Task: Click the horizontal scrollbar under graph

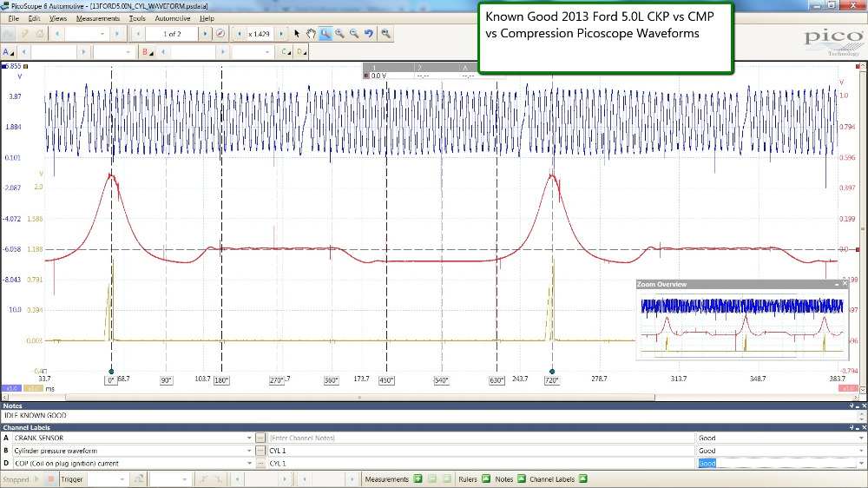Action: [x=360, y=397]
